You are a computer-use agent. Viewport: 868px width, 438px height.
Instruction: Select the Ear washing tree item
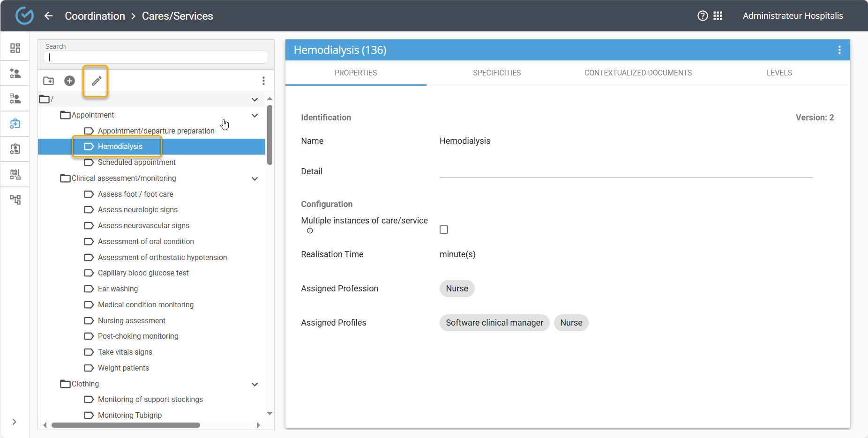pyautogui.click(x=118, y=289)
